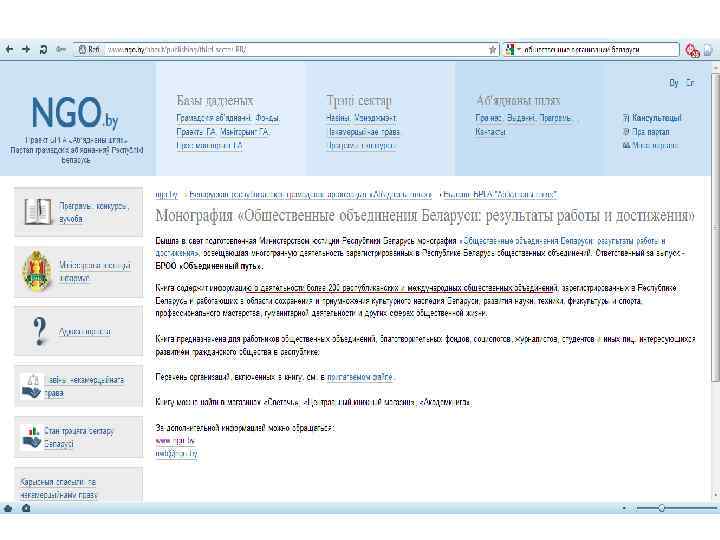This screenshot has height=540, width=720.
Task: Open the Базы дадзеных menu section
Action: (215, 101)
